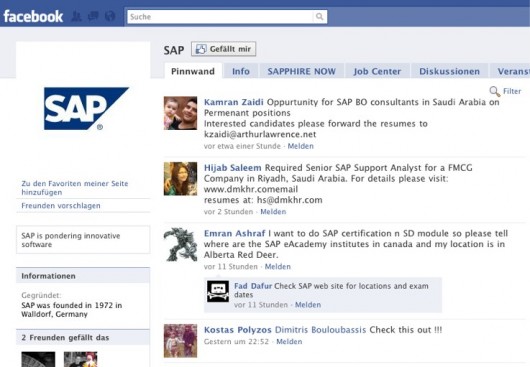Focus the Suche search field
Viewport: 530px width, 367px height.
220,17
